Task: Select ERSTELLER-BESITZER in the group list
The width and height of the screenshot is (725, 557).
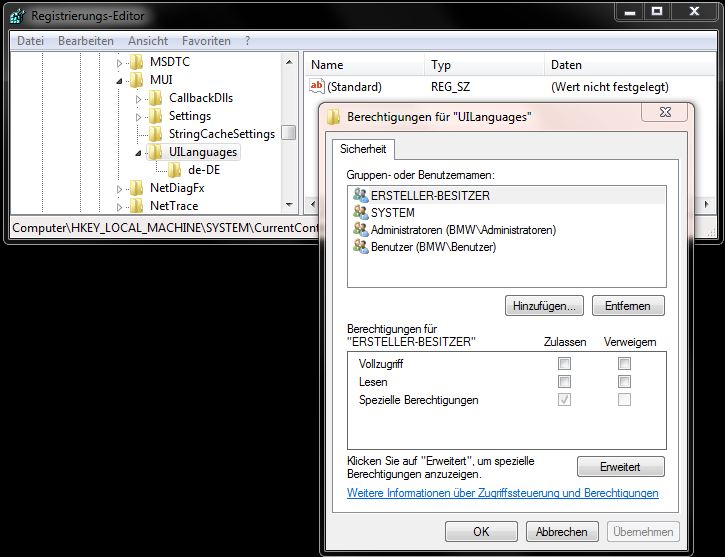Action: click(507, 195)
